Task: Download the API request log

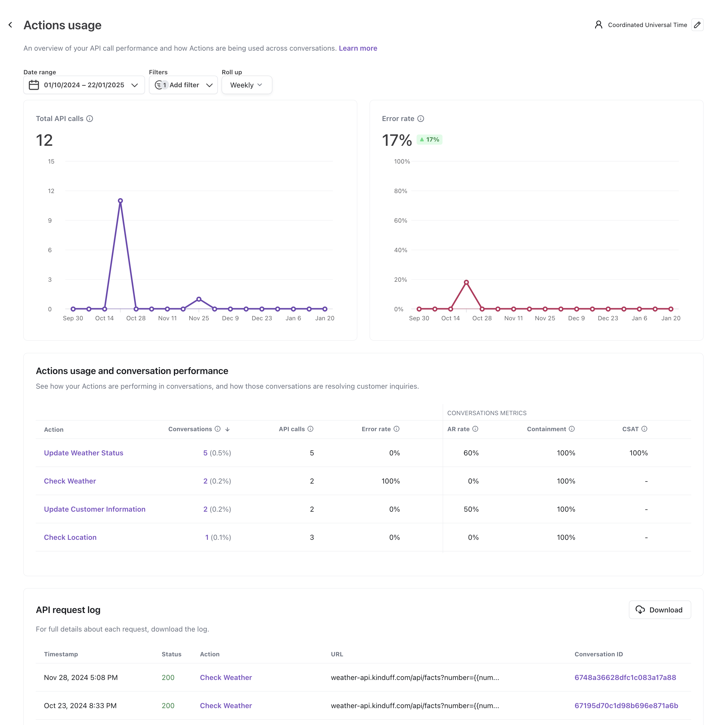Action: pos(660,610)
